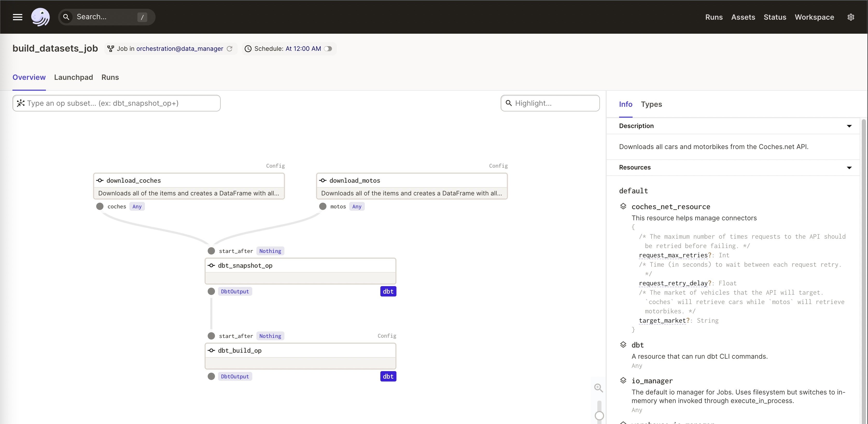Open settings with the gear icon
Image resolution: width=868 pixels, height=424 pixels.
point(850,17)
